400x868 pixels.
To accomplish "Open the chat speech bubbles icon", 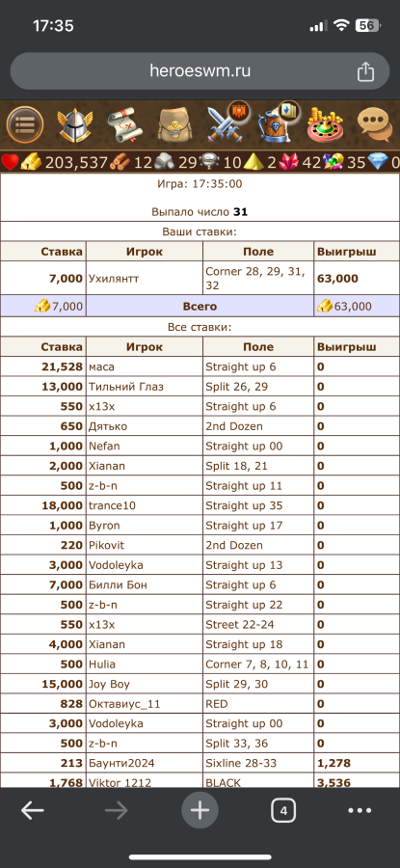I will coord(375,125).
